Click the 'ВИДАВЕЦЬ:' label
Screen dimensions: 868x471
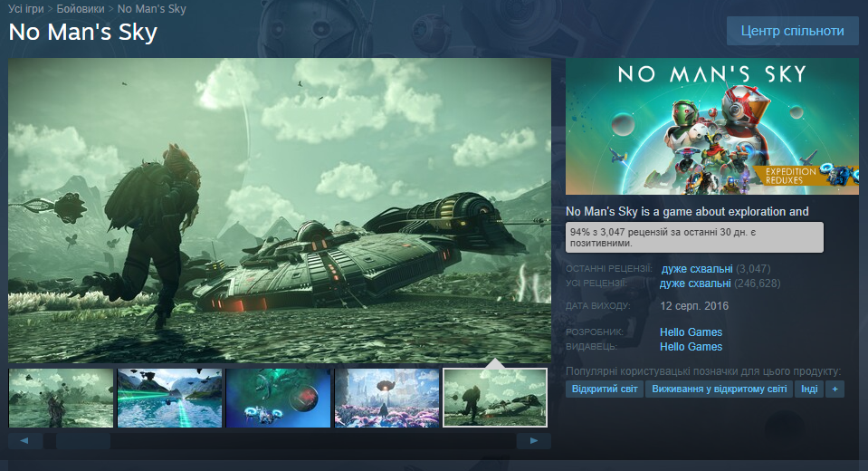coord(591,346)
